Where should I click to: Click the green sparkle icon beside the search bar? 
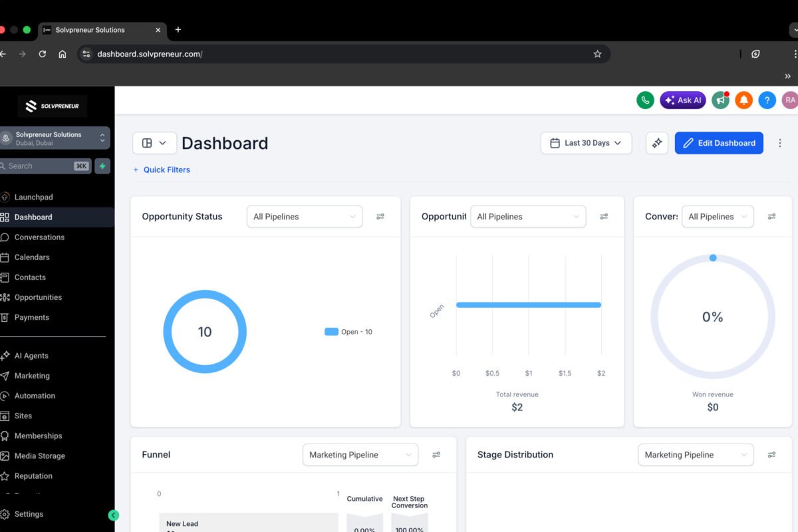click(101, 166)
